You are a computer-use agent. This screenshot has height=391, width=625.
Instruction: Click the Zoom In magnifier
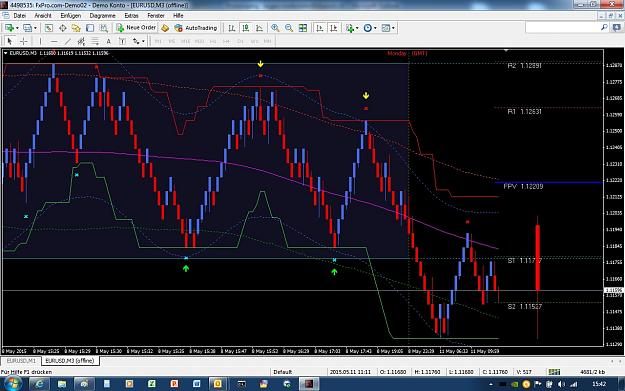pyautogui.click(x=275, y=28)
